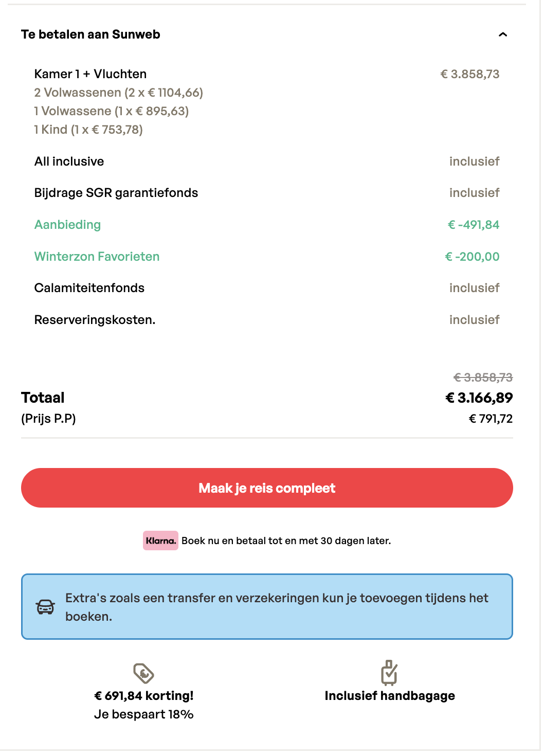Click the blue extras information banner
Image resolution: width=544 pixels, height=756 pixels.
267,607
